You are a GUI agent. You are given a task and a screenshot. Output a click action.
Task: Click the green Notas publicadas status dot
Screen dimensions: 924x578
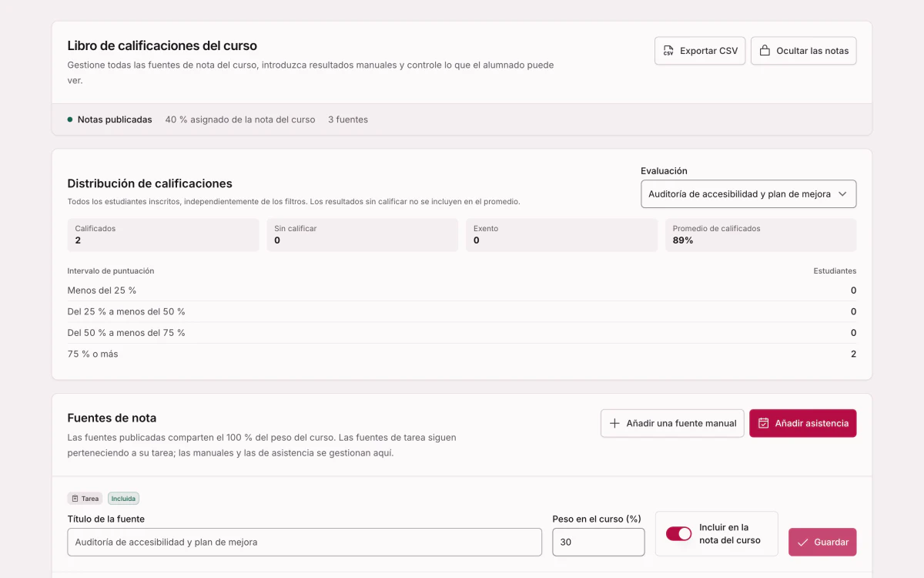pyautogui.click(x=70, y=119)
